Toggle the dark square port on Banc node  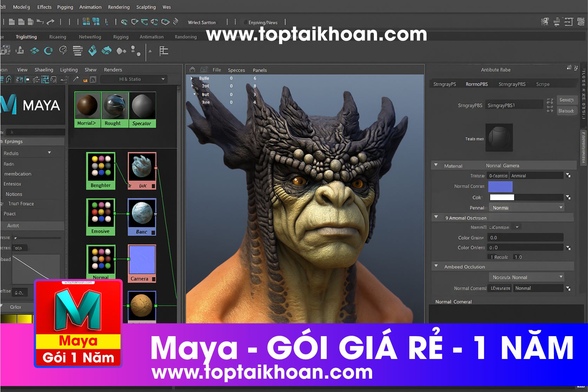pyautogui.click(x=153, y=232)
